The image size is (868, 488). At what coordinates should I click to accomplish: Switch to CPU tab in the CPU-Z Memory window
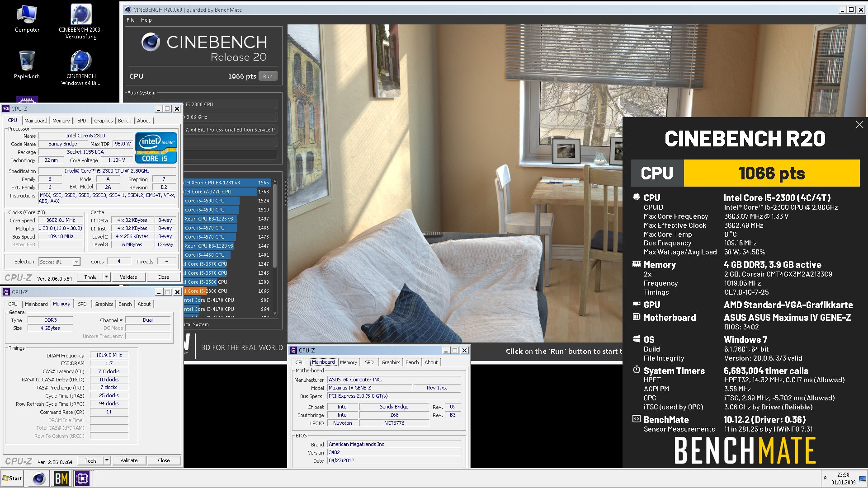[13, 304]
